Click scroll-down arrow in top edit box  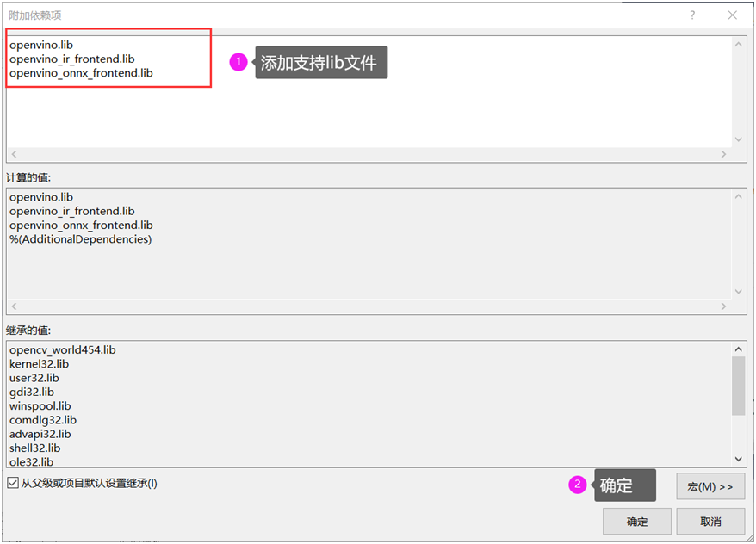[x=738, y=139]
